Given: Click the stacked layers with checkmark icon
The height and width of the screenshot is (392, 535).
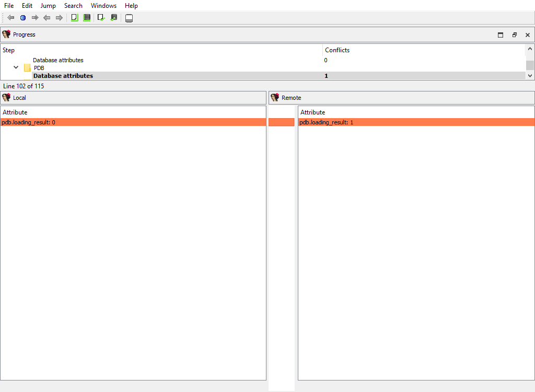Looking at the screenshot, I should (x=113, y=18).
